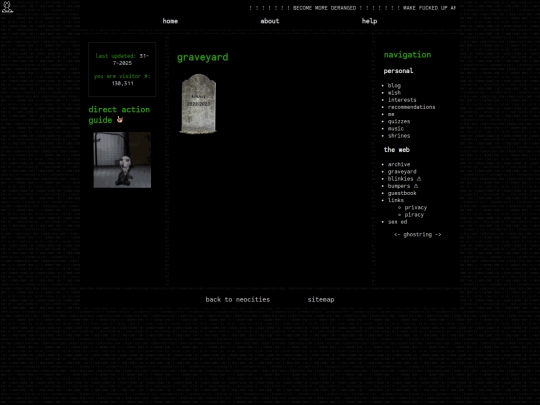The width and height of the screenshot is (540, 405).
Task: Open the direct action guide link
Action: coord(119,115)
